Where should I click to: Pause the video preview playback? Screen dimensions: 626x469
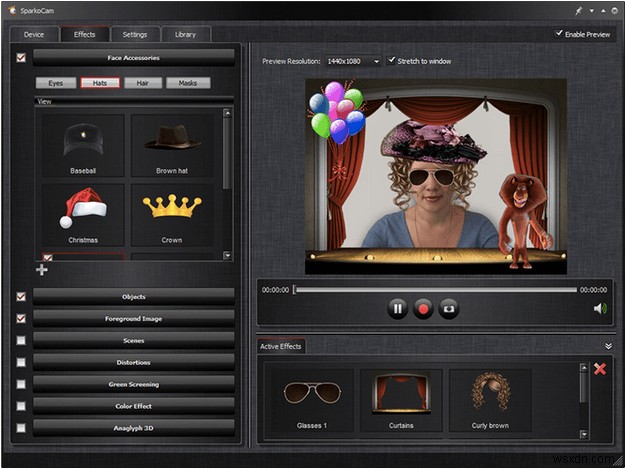click(x=398, y=309)
